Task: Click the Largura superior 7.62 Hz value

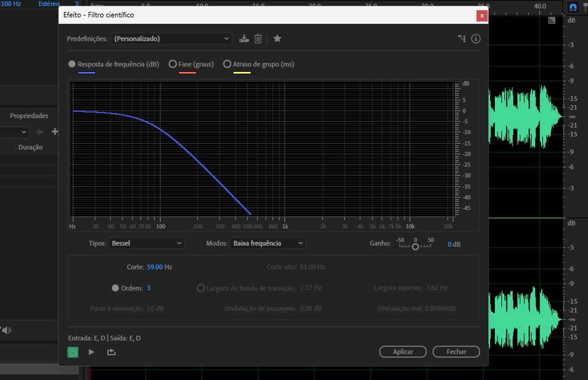Action: click(x=437, y=288)
